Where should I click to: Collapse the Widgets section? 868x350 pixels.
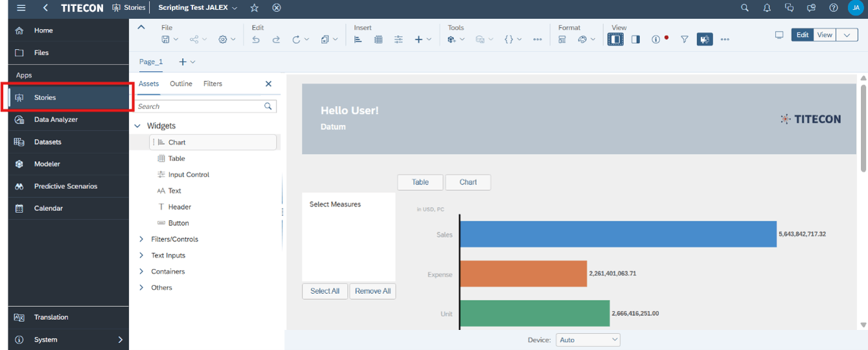point(137,126)
